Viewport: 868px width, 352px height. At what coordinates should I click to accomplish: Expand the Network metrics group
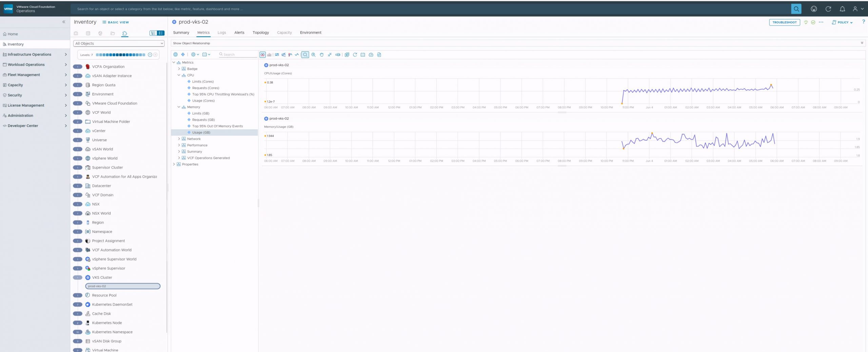pyautogui.click(x=179, y=139)
